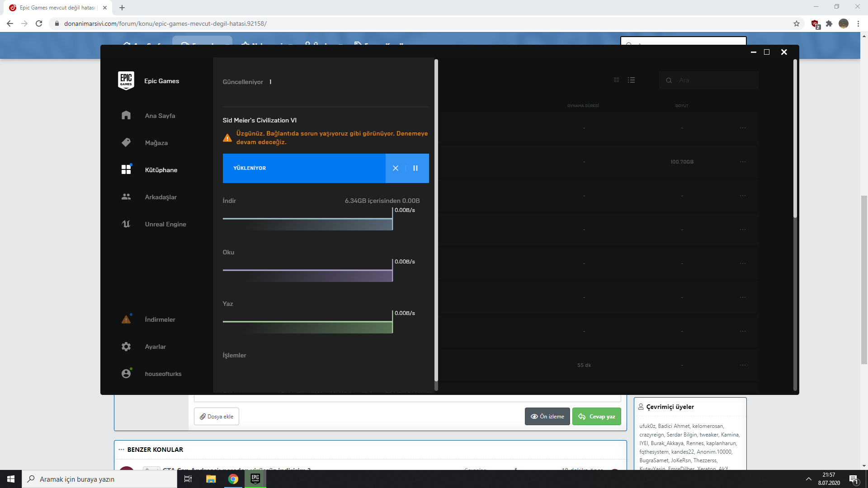Cancel the Civilization VI download

pos(396,168)
